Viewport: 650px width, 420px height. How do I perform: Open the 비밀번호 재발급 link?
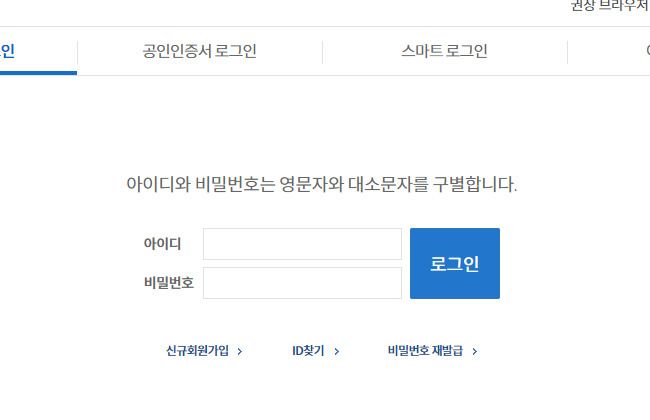[x=425, y=351]
